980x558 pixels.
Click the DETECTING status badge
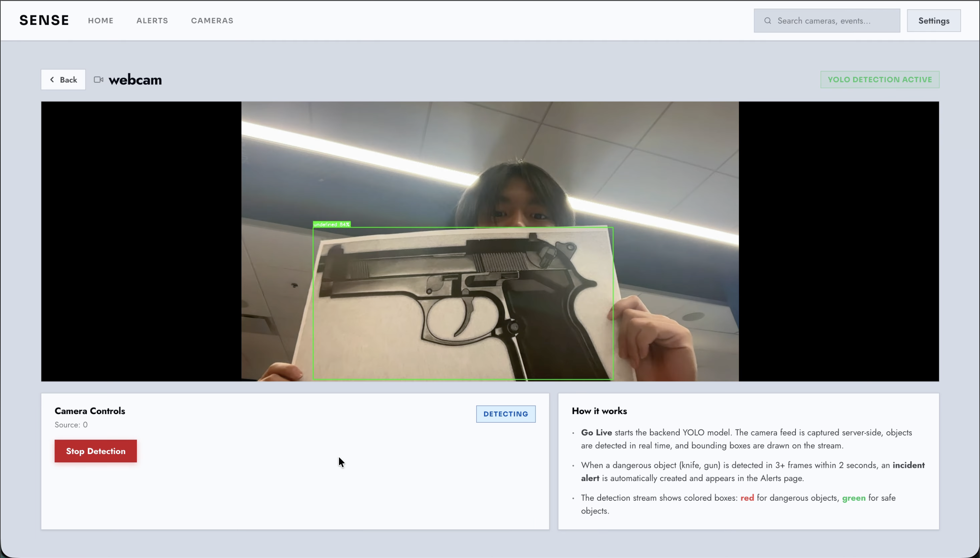(506, 414)
